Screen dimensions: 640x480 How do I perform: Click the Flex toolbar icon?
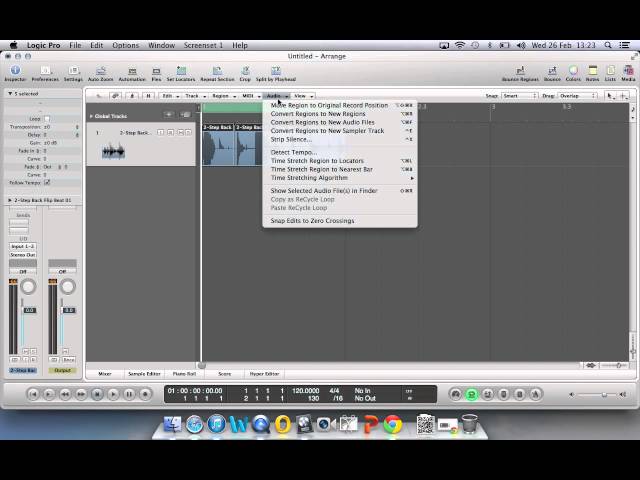pos(156,73)
